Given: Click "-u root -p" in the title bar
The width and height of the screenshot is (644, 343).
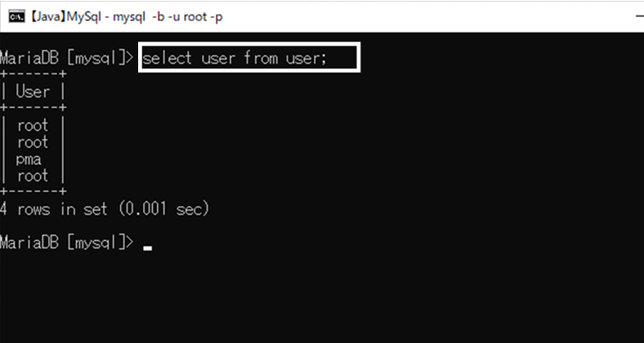Looking at the screenshot, I should (x=192, y=17).
